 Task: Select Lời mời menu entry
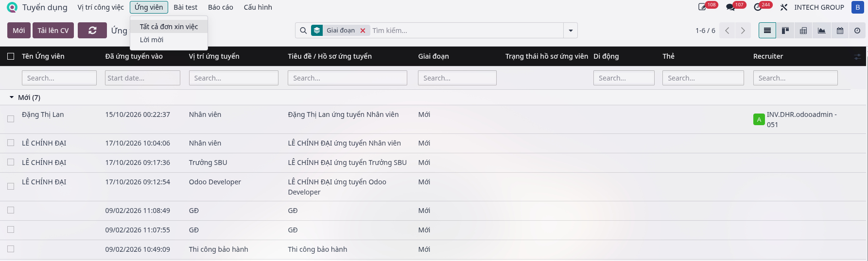tap(169, 40)
